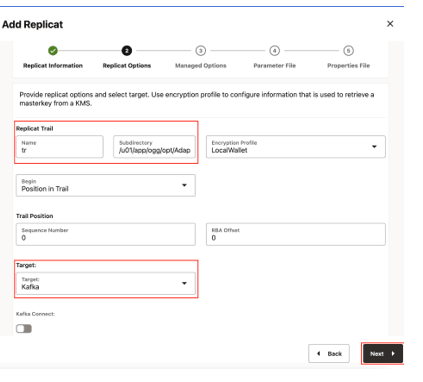Click the Kafka Connect label text
This screenshot has width=423, height=382.
35,314
